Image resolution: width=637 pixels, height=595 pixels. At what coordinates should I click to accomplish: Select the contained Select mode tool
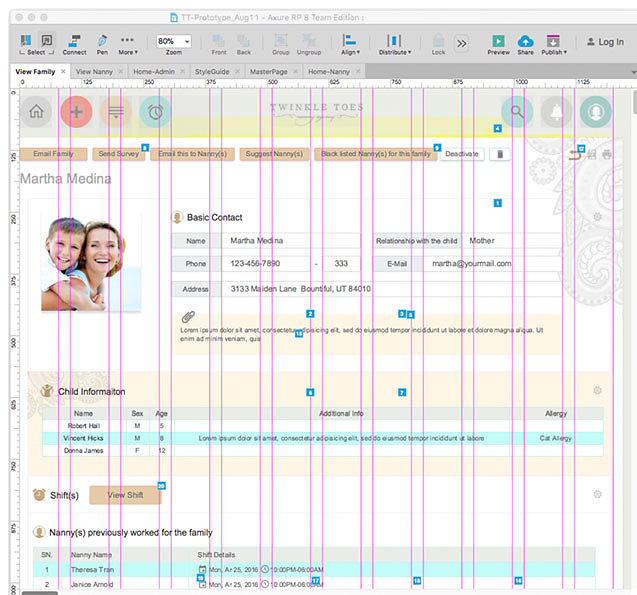tap(47, 40)
